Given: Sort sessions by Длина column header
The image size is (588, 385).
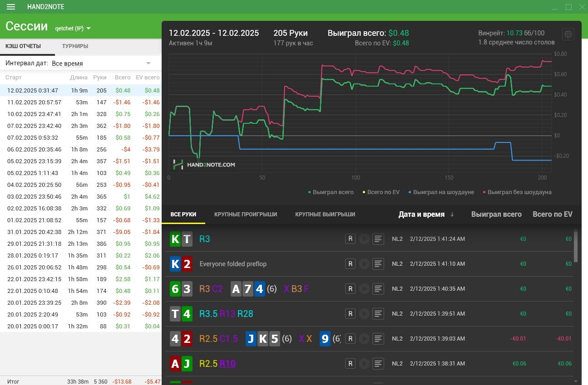Looking at the screenshot, I should click(x=79, y=78).
